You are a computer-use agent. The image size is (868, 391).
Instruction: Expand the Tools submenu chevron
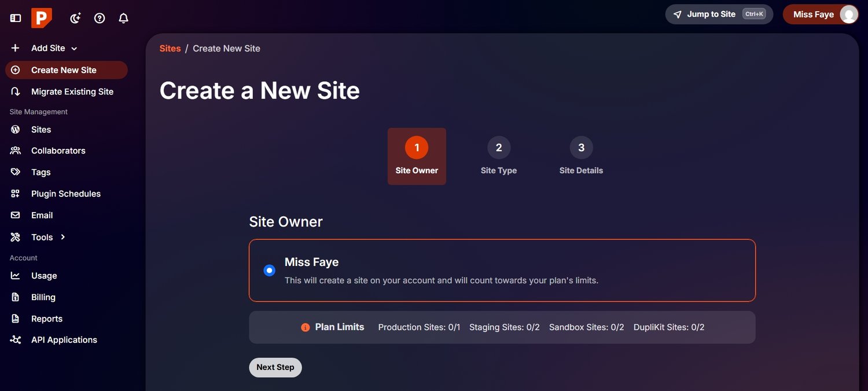click(63, 237)
